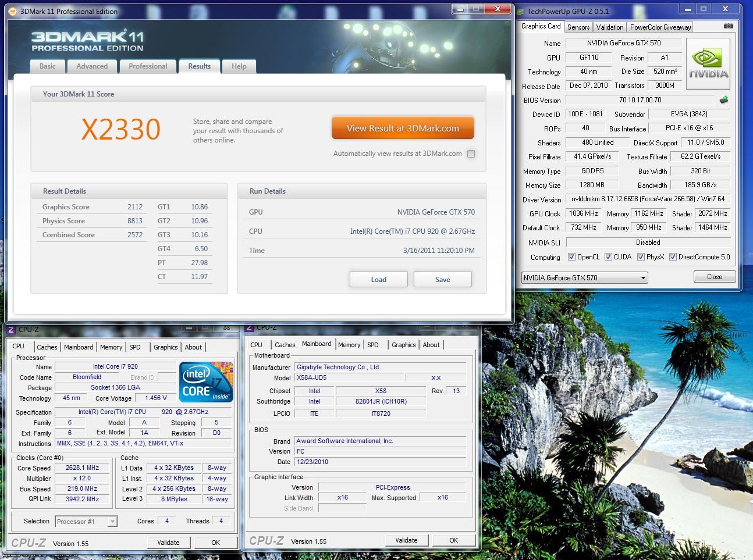Click the Combined Score value 2572
Screen dimensions: 753x560
click(134, 235)
